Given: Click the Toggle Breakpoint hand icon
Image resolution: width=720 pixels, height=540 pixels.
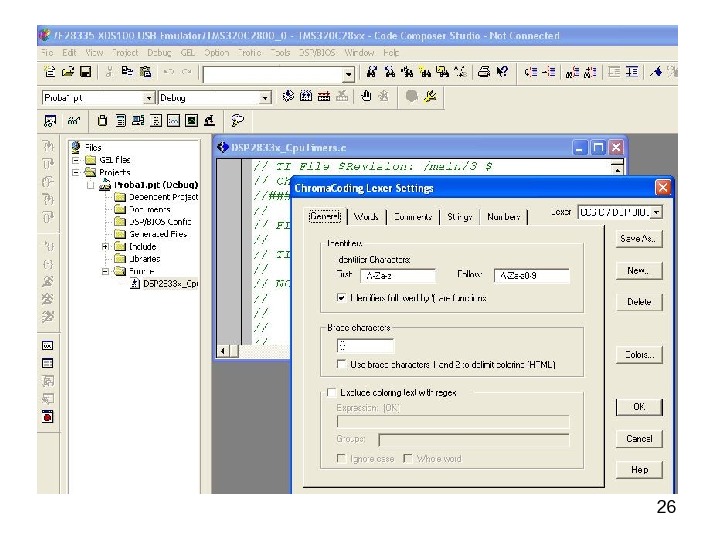Looking at the screenshot, I should point(366,96).
